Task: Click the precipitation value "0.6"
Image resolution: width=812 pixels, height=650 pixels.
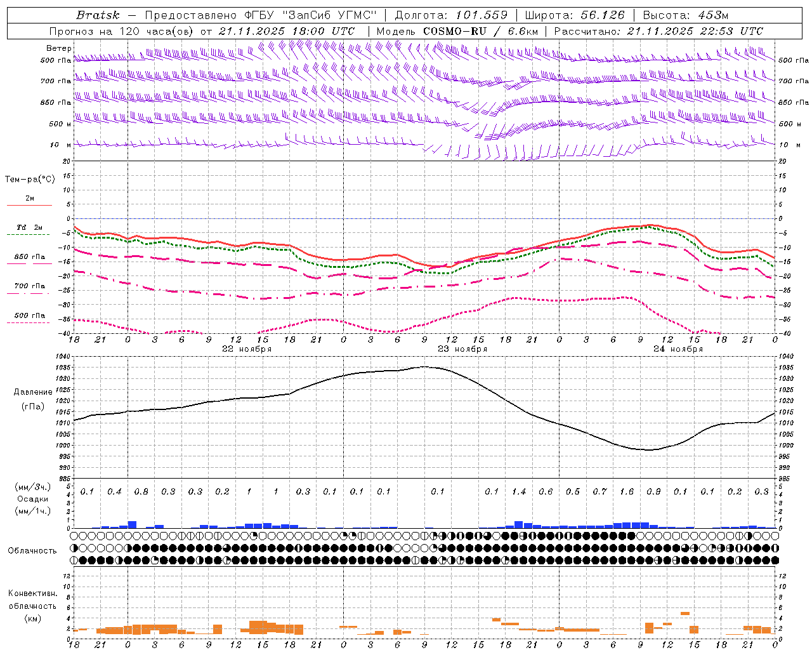Action: coord(546,492)
